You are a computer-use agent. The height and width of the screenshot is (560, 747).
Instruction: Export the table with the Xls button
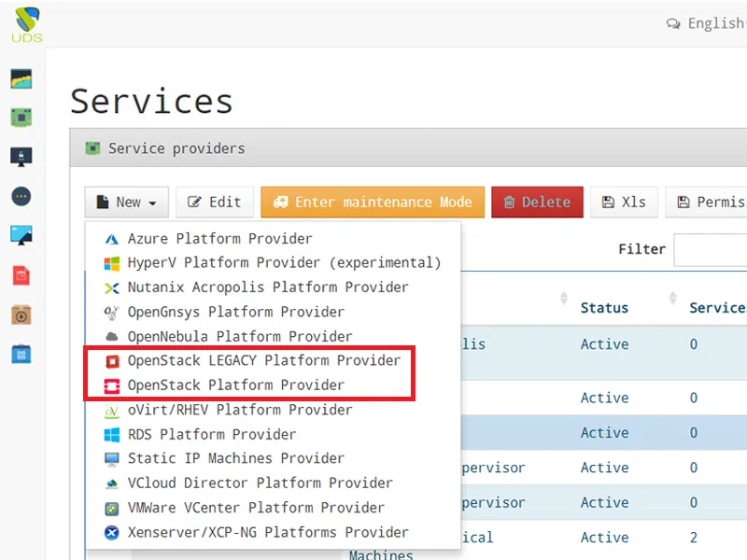(x=624, y=202)
